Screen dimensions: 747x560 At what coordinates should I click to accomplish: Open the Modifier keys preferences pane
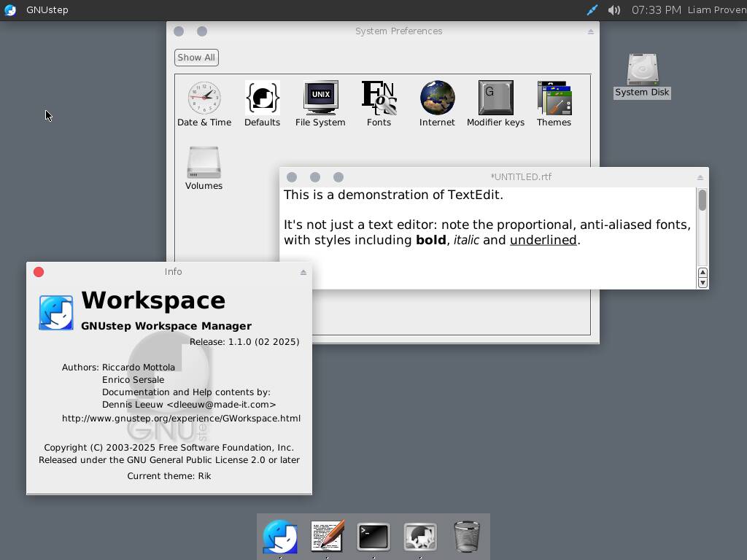(x=495, y=98)
